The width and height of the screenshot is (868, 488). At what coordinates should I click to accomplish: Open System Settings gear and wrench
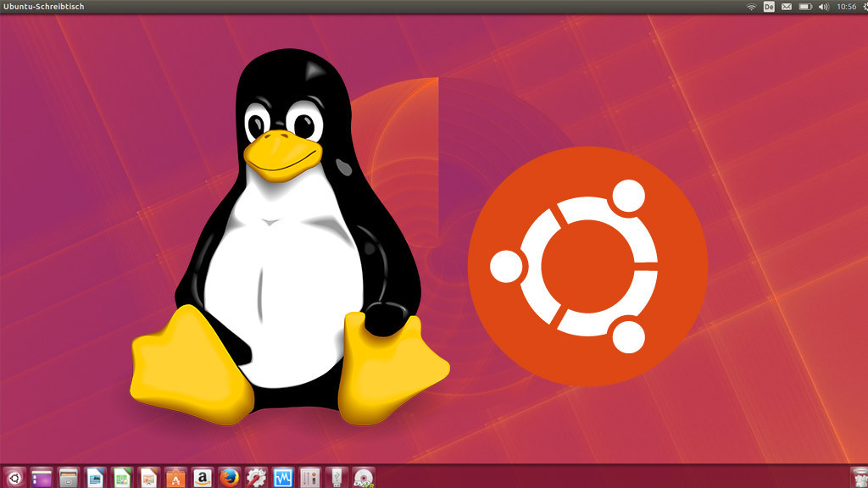point(256,477)
